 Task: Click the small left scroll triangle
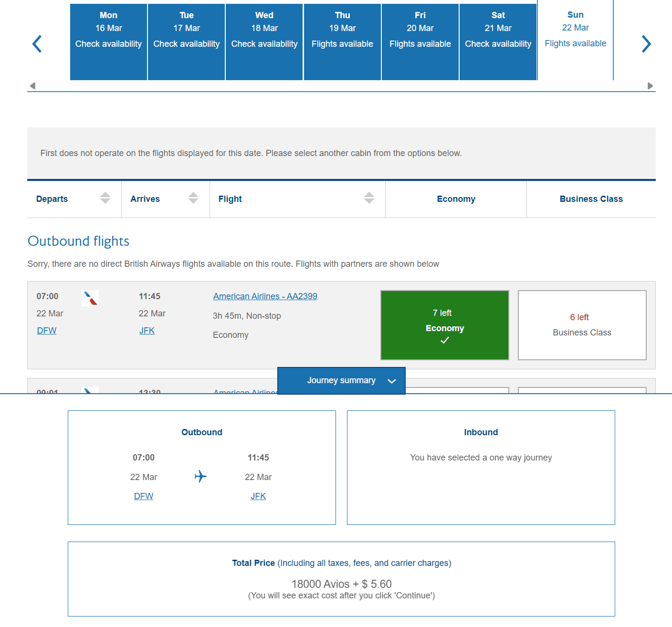[32, 86]
